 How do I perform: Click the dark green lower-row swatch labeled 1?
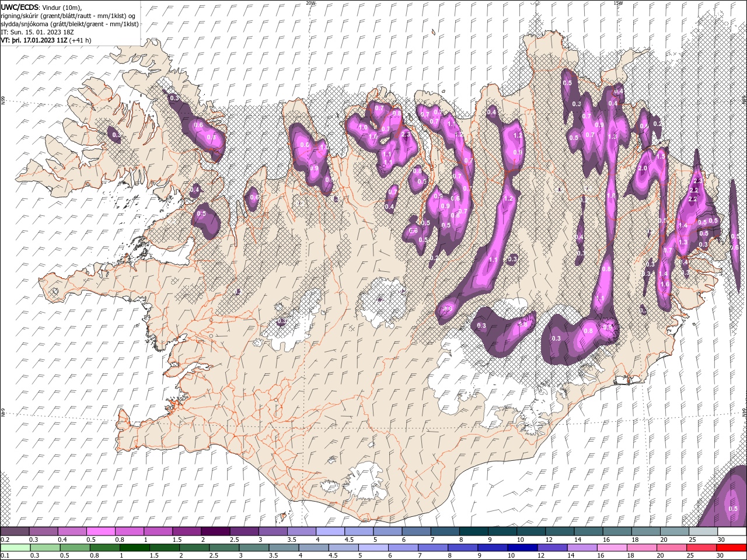pos(134,548)
